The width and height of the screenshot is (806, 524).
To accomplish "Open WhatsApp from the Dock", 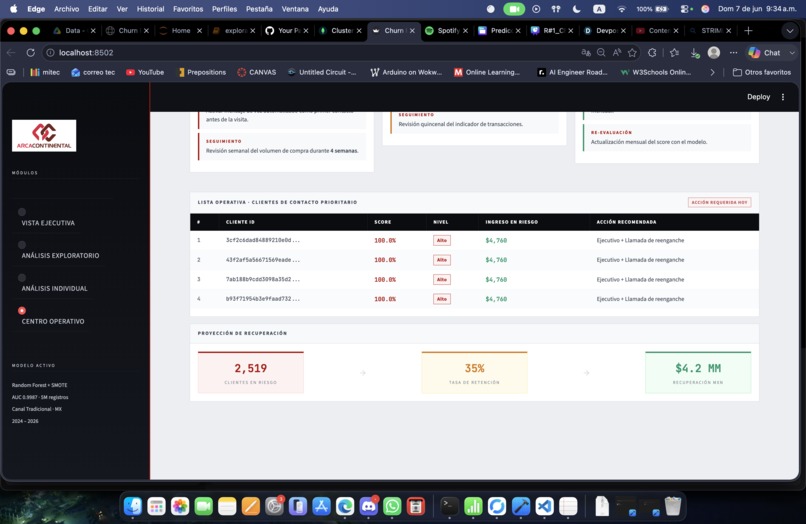I will click(x=392, y=507).
